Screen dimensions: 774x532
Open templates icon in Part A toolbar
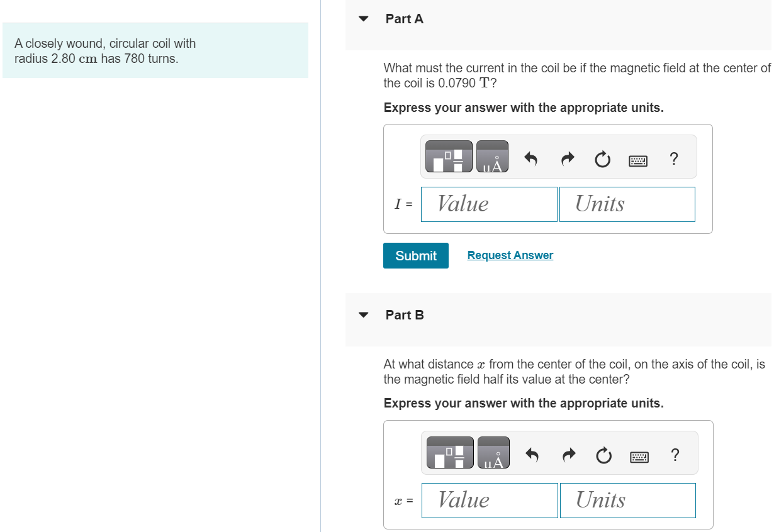[x=449, y=157]
